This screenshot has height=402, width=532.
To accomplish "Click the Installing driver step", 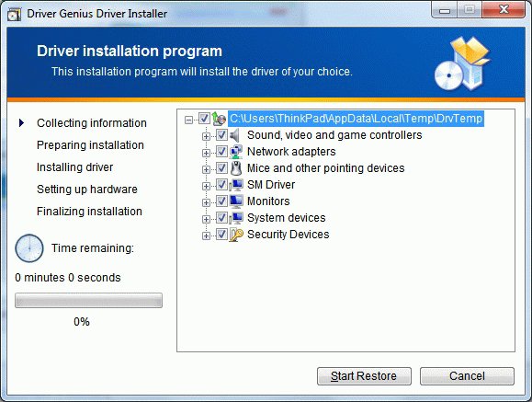I will (x=74, y=167).
